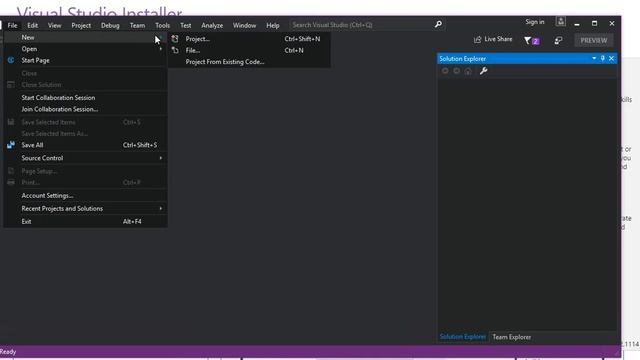Image resolution: width=640 pixels, height=360 pixels.
Task: Click the account profile icon
Action: tap(561, 22)
